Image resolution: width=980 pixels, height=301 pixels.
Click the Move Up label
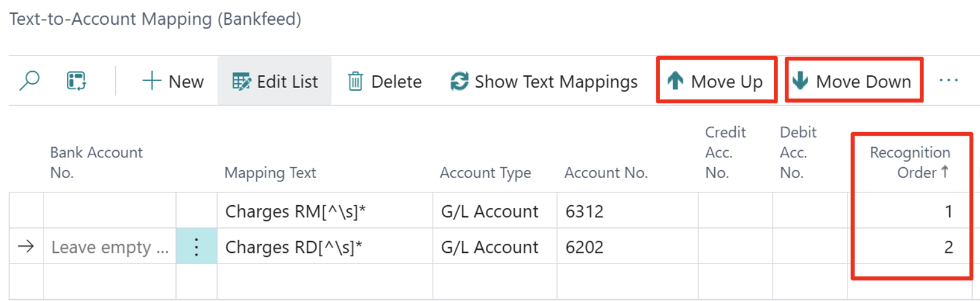click(x=727, y=82)
